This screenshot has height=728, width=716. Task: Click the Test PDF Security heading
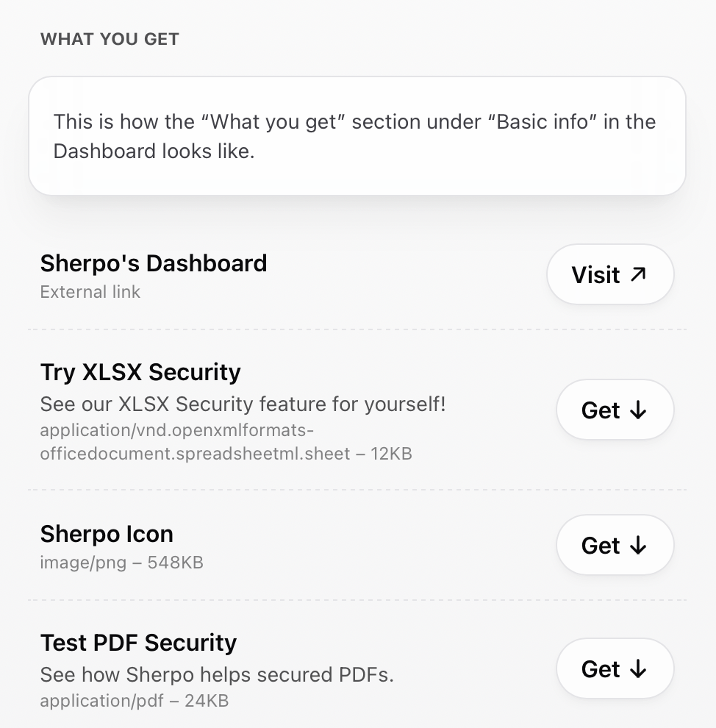click(138, 642)
